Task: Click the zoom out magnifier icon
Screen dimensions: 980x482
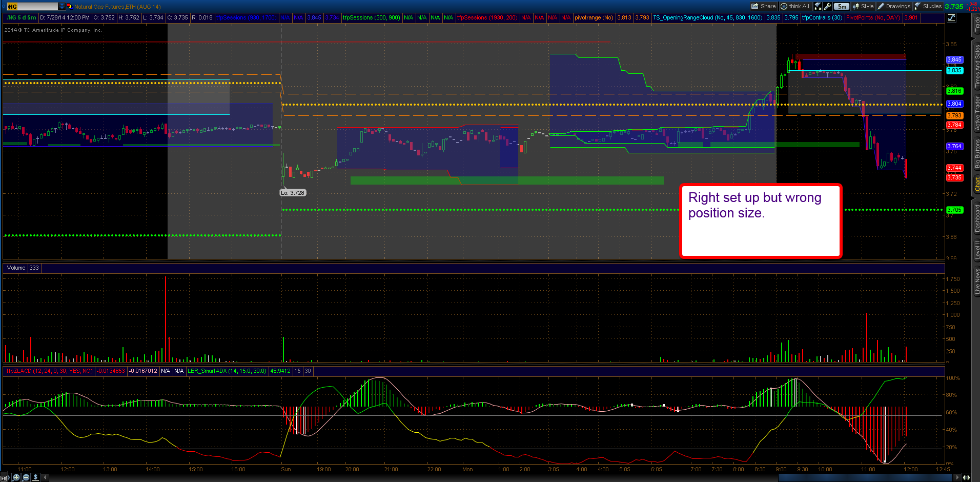Action: point(26,477)
